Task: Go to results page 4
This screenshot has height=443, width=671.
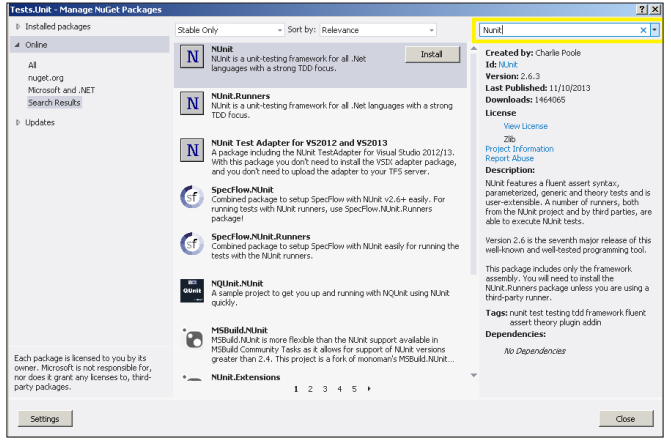Action: pos(339,389)
